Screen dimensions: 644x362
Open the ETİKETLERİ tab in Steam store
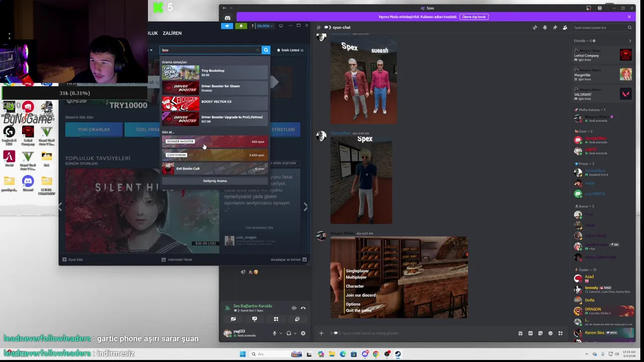click(283, 129)
